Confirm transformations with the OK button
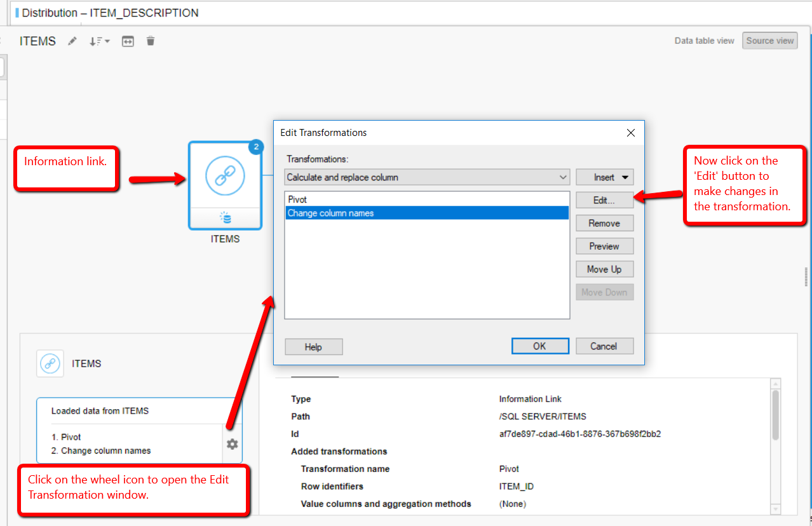Screen dimensions: 812x526 (x=540, y=346)
